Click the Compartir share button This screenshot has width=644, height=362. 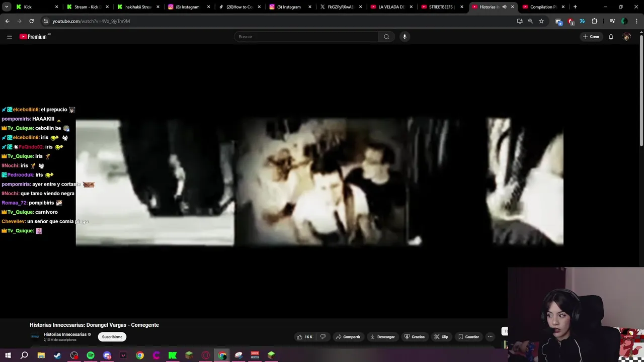(348, 337)
